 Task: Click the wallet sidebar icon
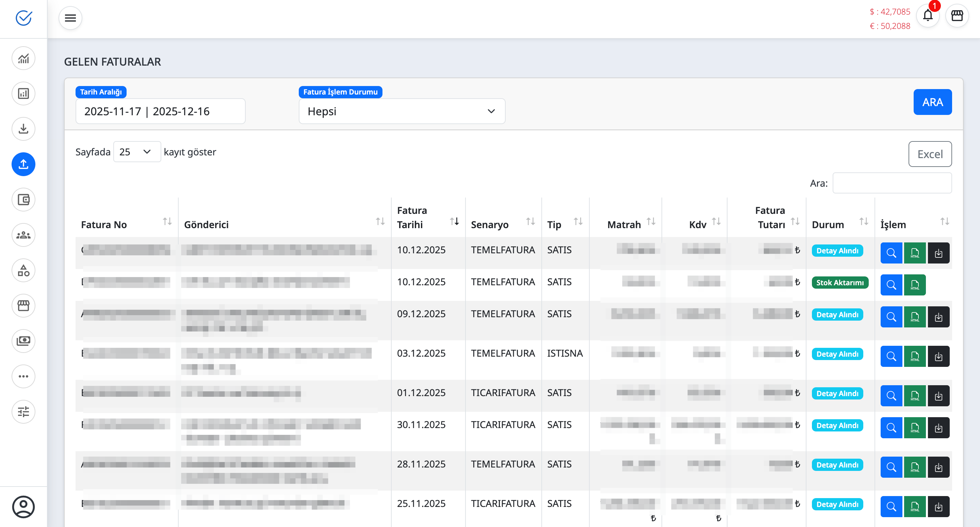pos(23,200)
